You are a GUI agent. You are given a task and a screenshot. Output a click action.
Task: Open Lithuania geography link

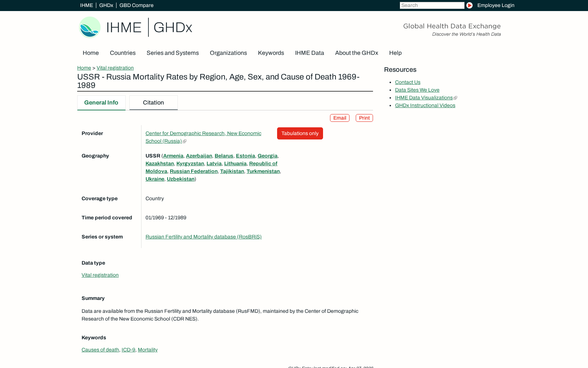pyautogui.click(x=235, y=163)
